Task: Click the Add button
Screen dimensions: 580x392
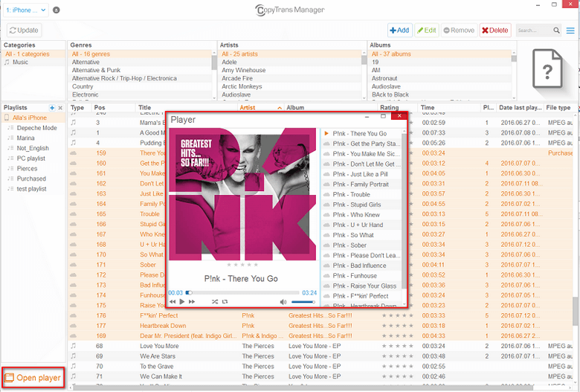Action: [x=400, y=30]
